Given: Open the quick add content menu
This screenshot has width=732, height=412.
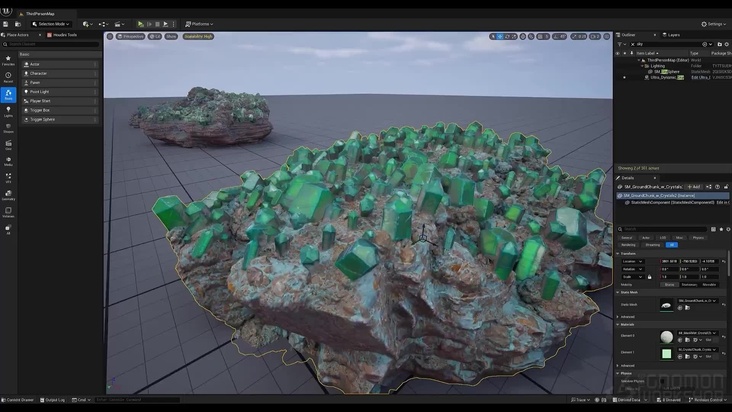Looking at the screenshot, I should [87, 24].
